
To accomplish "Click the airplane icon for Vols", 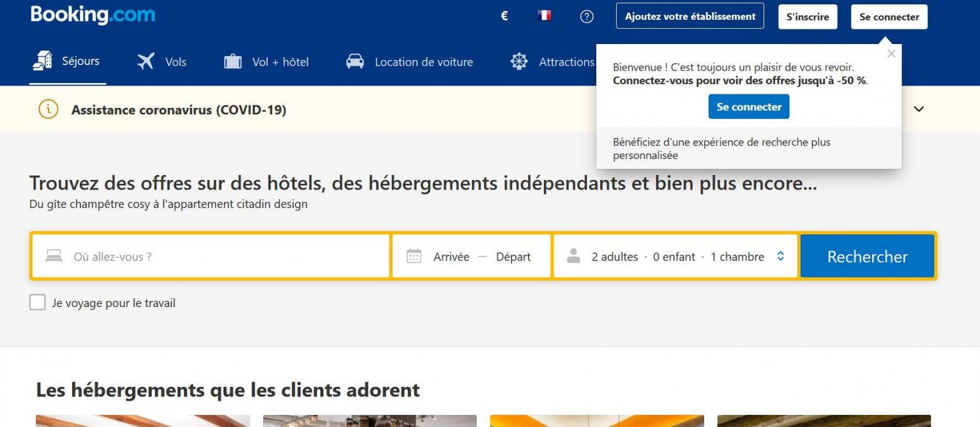I will click(x=146, y=62).
